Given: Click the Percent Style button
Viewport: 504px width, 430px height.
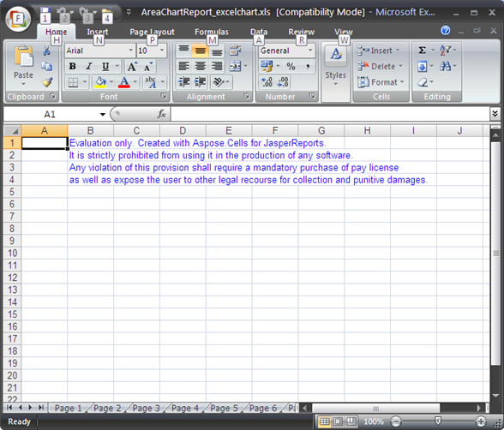Looking at the screenshot, I should click(291, 67).
